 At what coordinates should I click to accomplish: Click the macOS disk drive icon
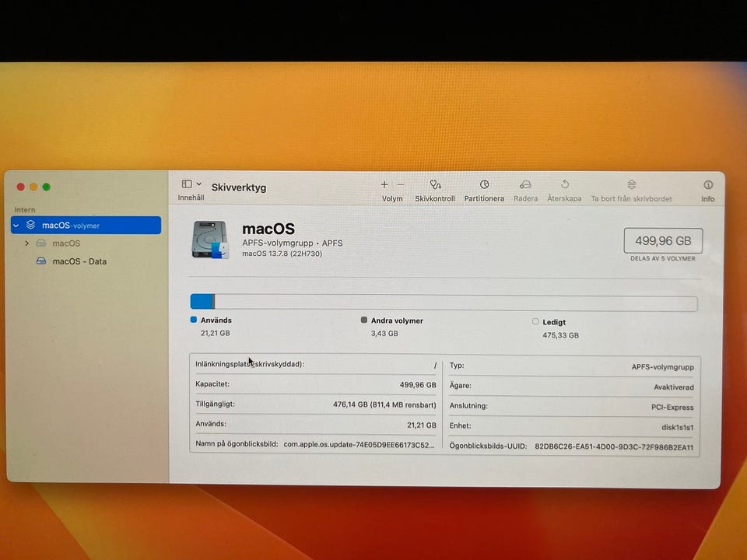click(x=210, y=240)
